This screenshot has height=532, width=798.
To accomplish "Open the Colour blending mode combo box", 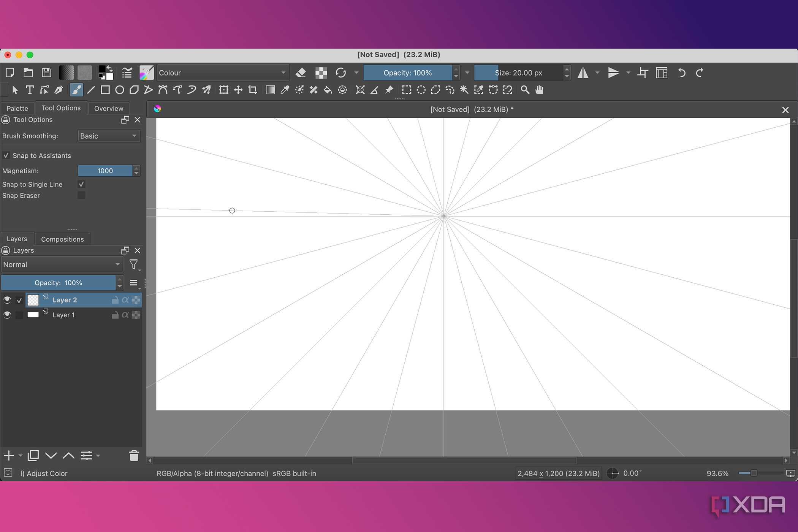I will pos(223,73).
